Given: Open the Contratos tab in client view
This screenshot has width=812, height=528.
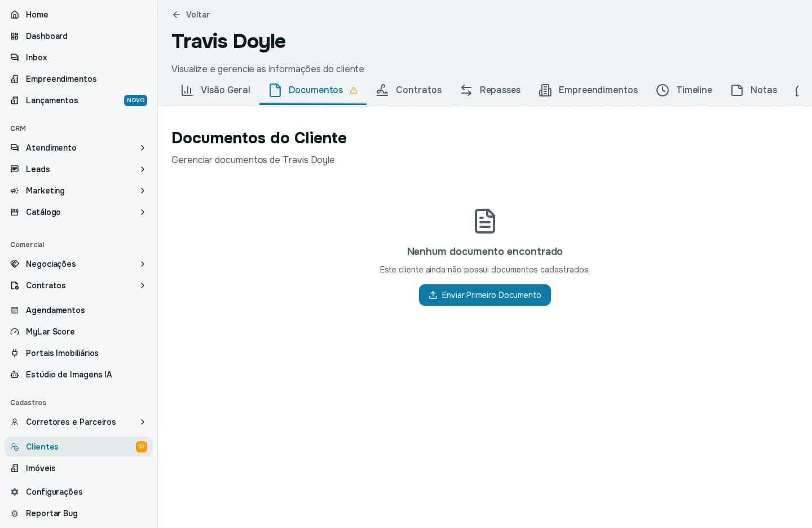Looking at the screenshot, I should 409,90.
